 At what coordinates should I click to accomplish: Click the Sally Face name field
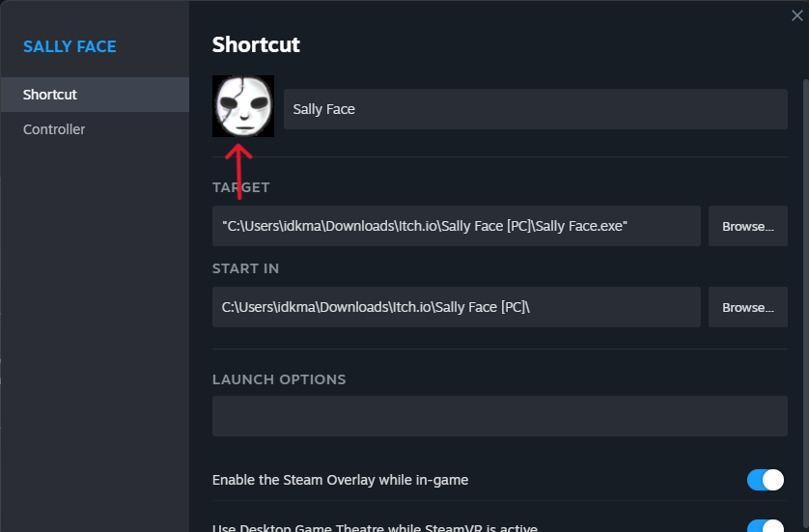[x=535, y=109]
